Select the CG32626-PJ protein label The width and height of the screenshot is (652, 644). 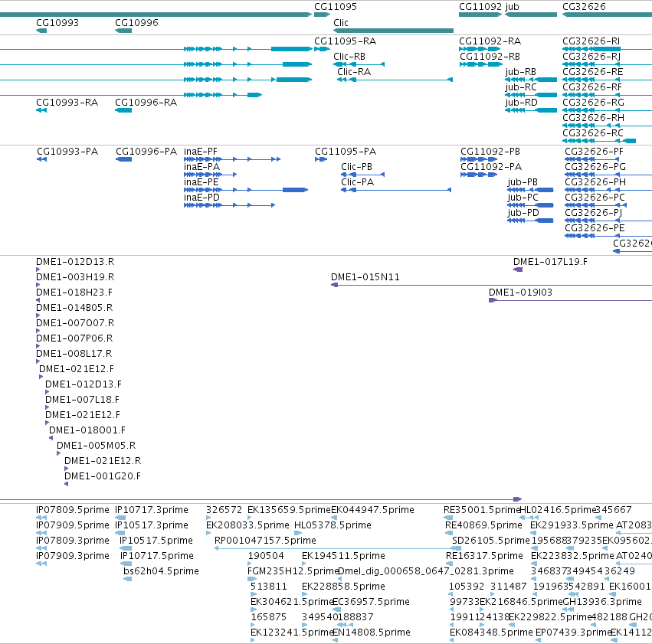[593, 213]
